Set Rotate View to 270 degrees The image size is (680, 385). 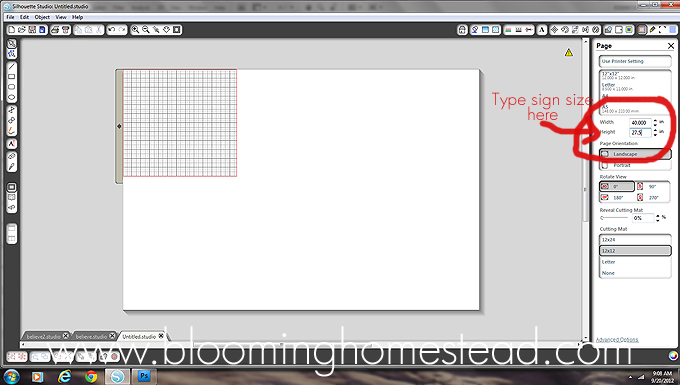click(x=653, y=198)
